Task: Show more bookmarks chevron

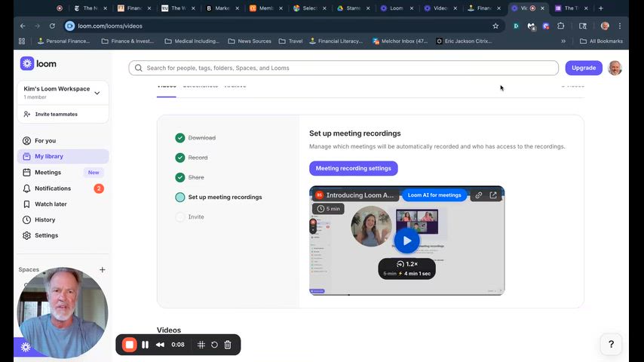Action: point(563,41)
